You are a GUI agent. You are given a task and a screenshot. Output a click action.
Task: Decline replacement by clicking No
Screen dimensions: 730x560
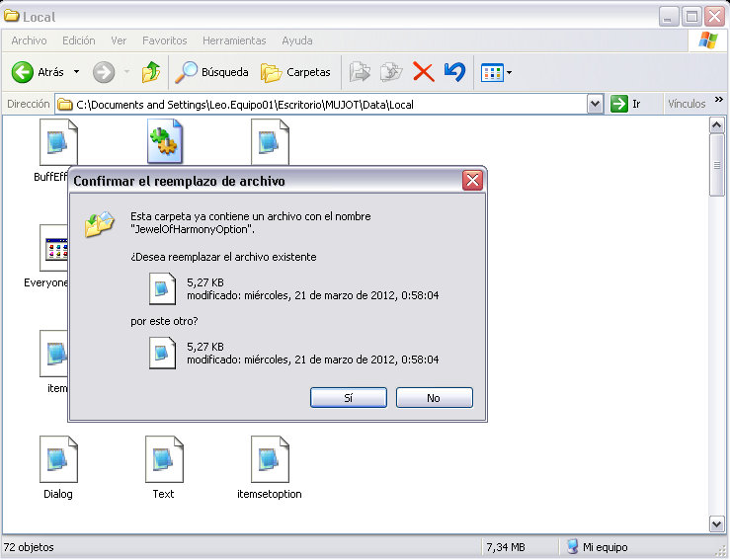coord(434,397)
